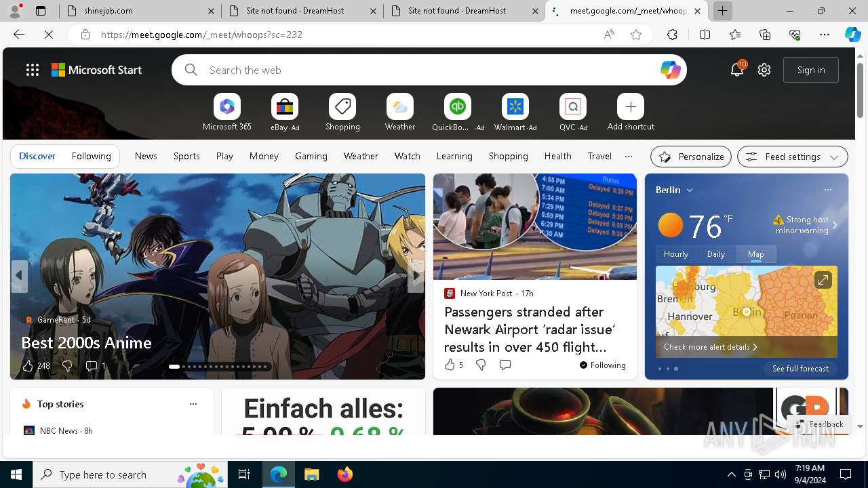Open the QuickBooks shortcut
The width and height of the screenshot is (868, 488).
(458, 113)
